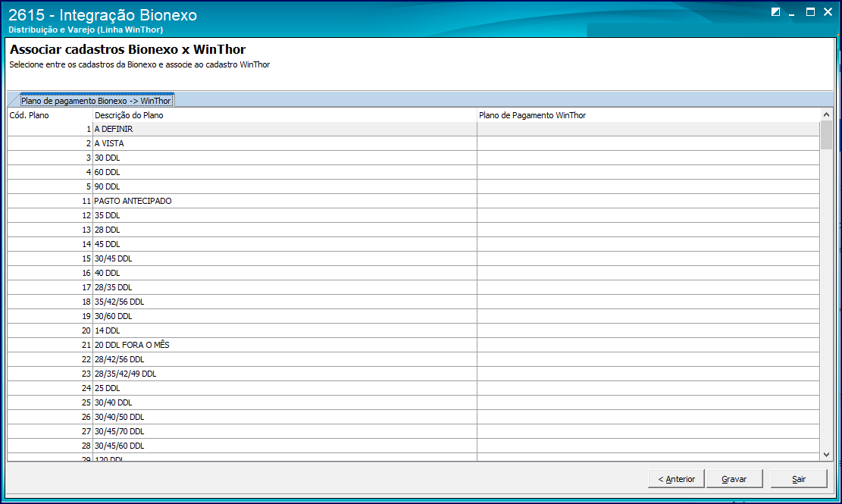842x504 pixels.
Task: Select the 28/35/42/49 DDL plan row
Action: 414,374
